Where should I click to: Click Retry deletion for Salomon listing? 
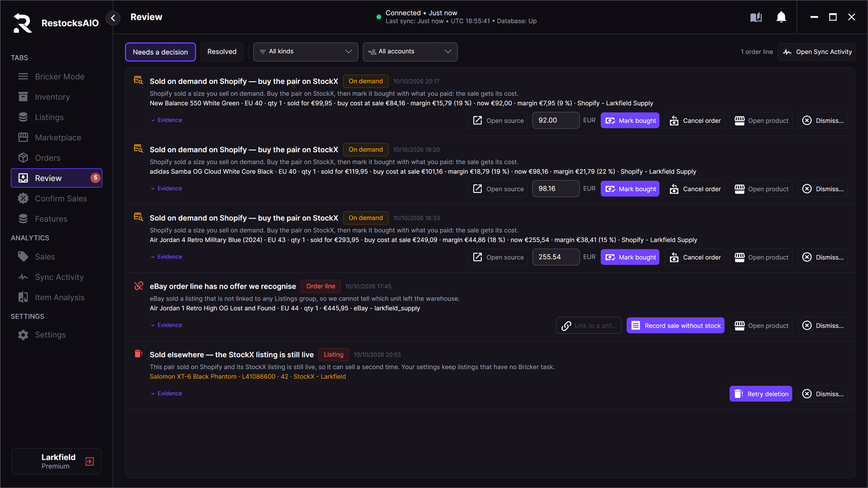[x=761, y=394]
